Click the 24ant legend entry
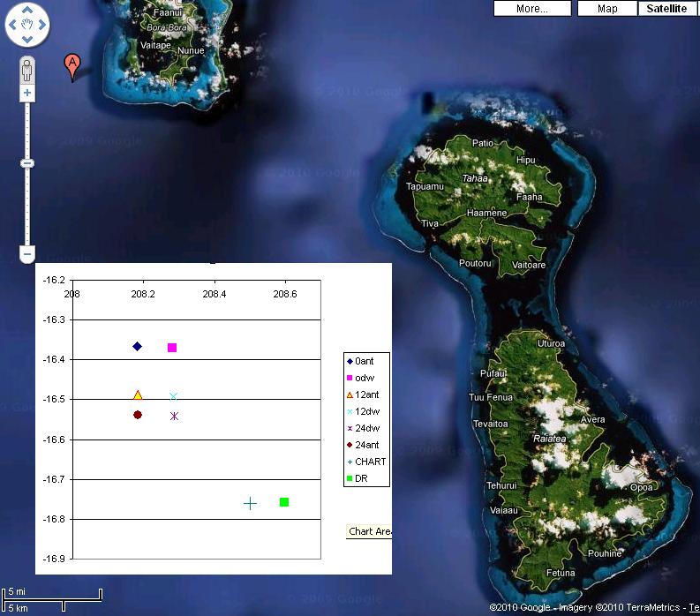 [x=366, y=445]
